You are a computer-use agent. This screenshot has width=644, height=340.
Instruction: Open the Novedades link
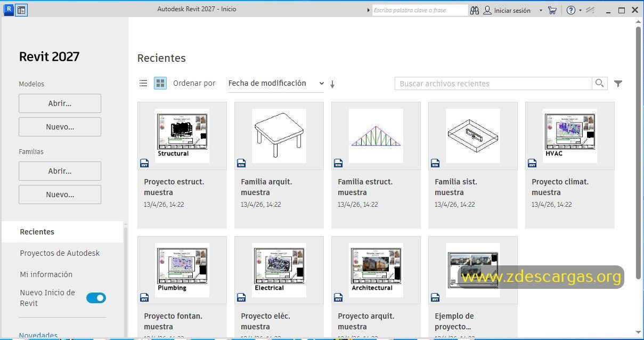[x=38, y=335]
